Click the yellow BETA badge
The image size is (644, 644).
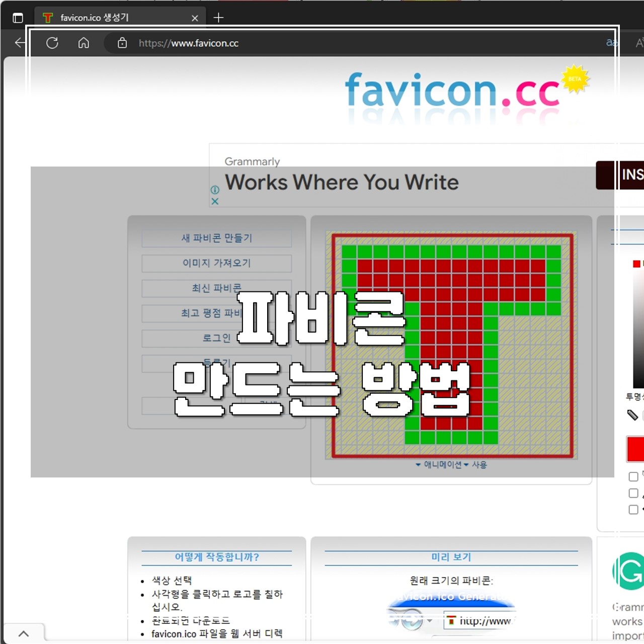[x=575, y=79]
